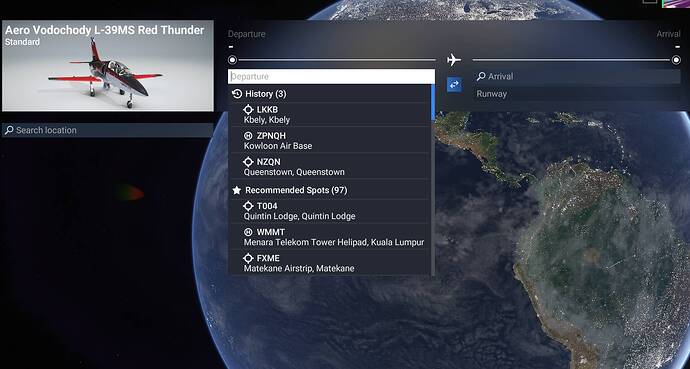Select Kowloon Air Base entry
This screenshot has height=369, width=690.
[329, 140]
